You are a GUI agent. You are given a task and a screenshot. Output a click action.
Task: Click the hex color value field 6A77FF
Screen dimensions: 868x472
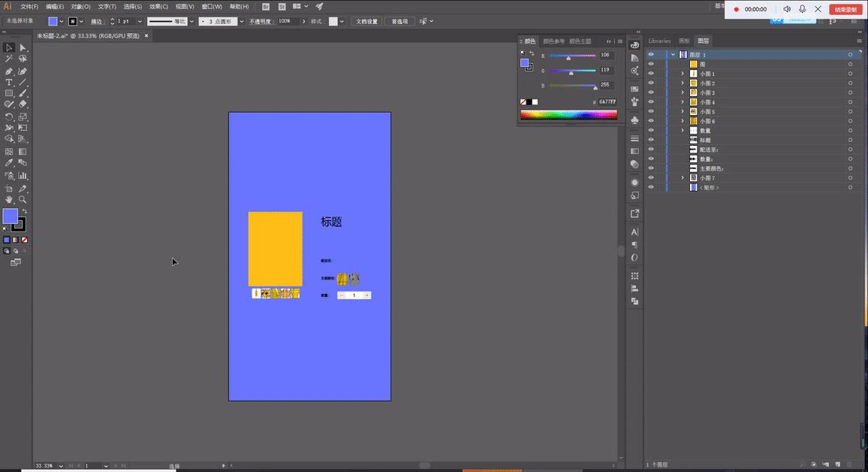[x=607, y=101]
